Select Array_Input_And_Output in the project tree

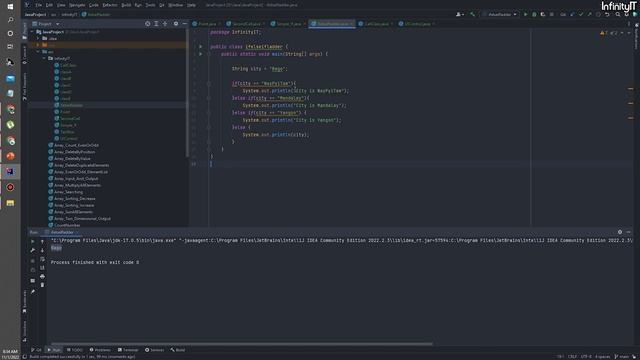point(76,178)
